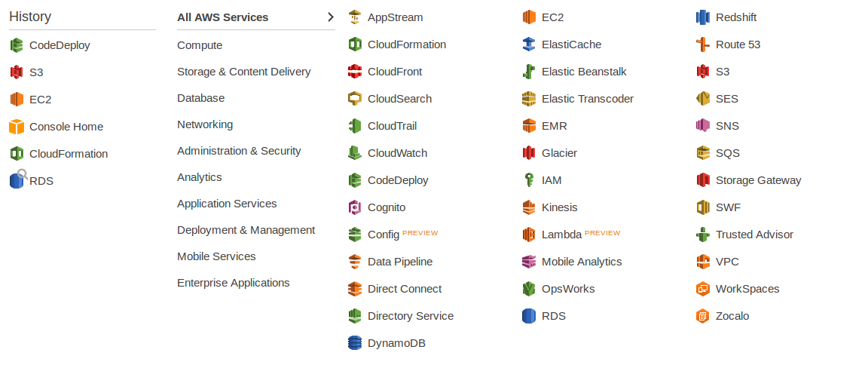Click the Elastic Beanstalk icon
868x365 pixels.
pyautogui.click(x=529, y=72)
